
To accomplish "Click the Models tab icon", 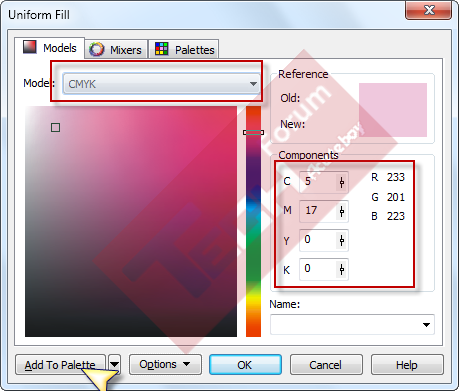I will pyautogui.click(x=29, y=47).
